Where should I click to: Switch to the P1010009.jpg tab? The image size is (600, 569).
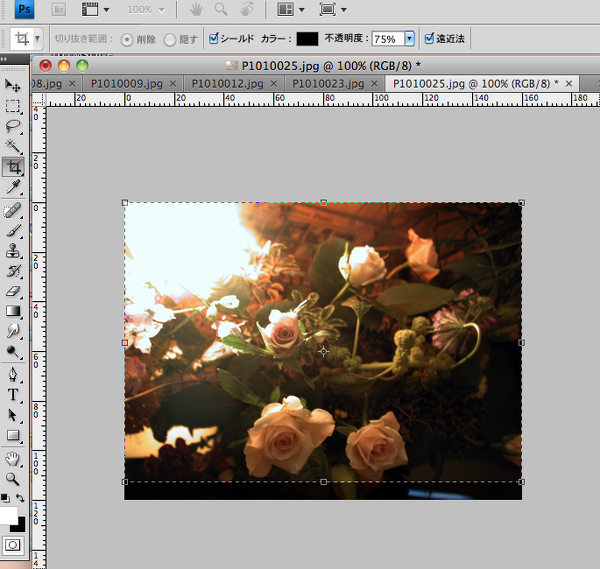click(127, 84)
